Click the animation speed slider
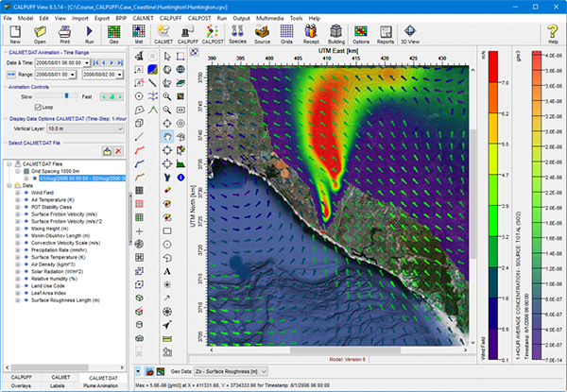 click(64, 95)
